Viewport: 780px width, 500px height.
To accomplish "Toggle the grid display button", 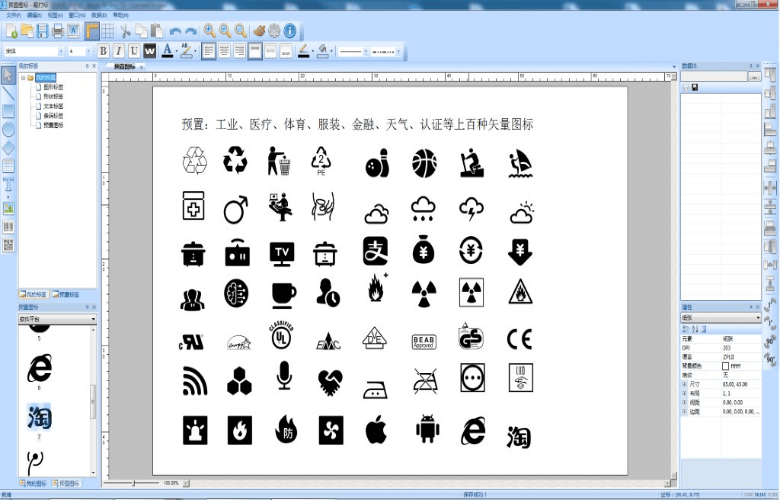I will 107,31.
